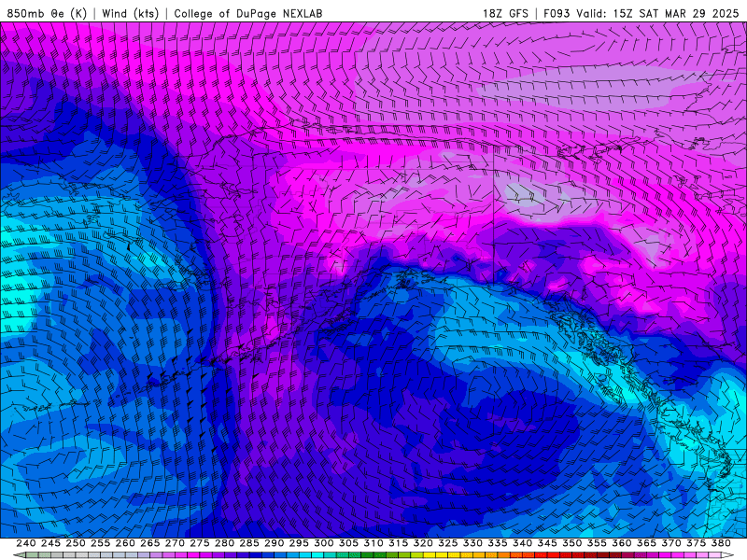Click the "15Z SAT MAR 29 2025" valid time
The height and width of the screenshot is (560, 747).
pos(675,13)
